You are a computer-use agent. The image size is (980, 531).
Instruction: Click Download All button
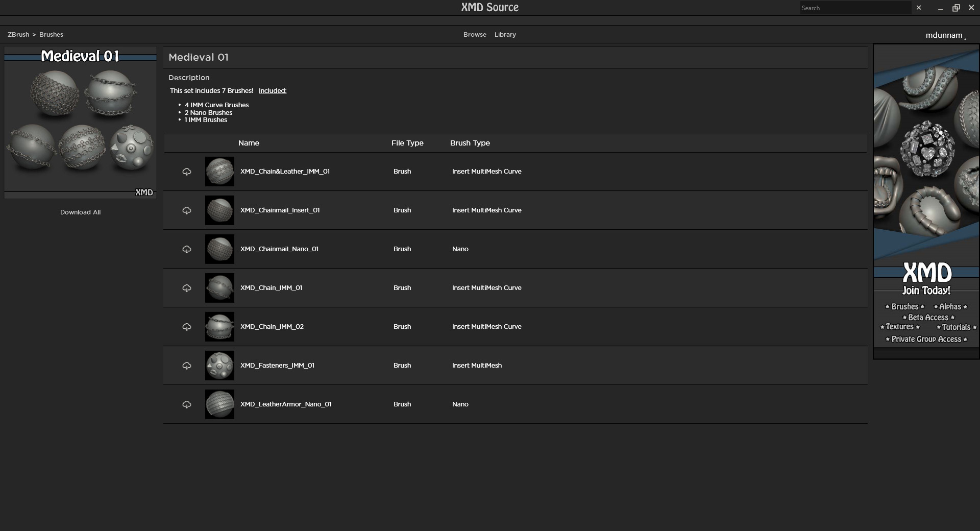(x=80, y=212)
